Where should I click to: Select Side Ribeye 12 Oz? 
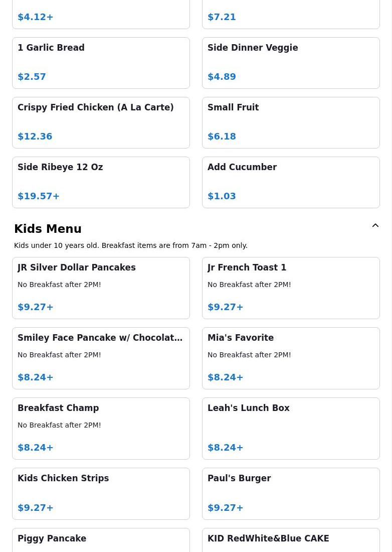point(101,182)
